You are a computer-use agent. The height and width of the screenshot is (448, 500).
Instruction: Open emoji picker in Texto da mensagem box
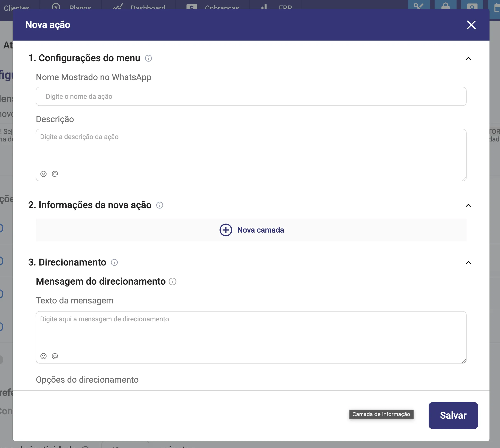click(43, 356)
